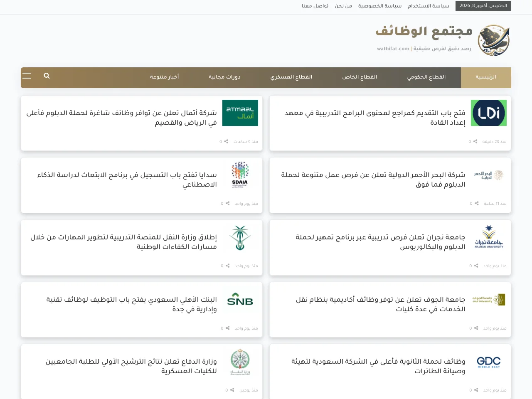
Task: Open headline about جامعة الجوف وظائف أكاديمية
Action: [380, 304]
